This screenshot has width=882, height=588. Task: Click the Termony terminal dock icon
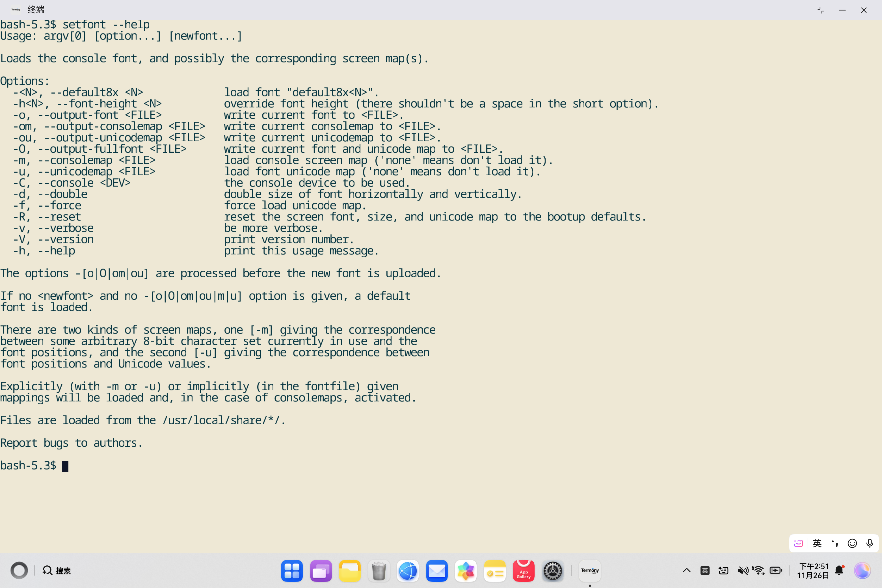[589, 571]
